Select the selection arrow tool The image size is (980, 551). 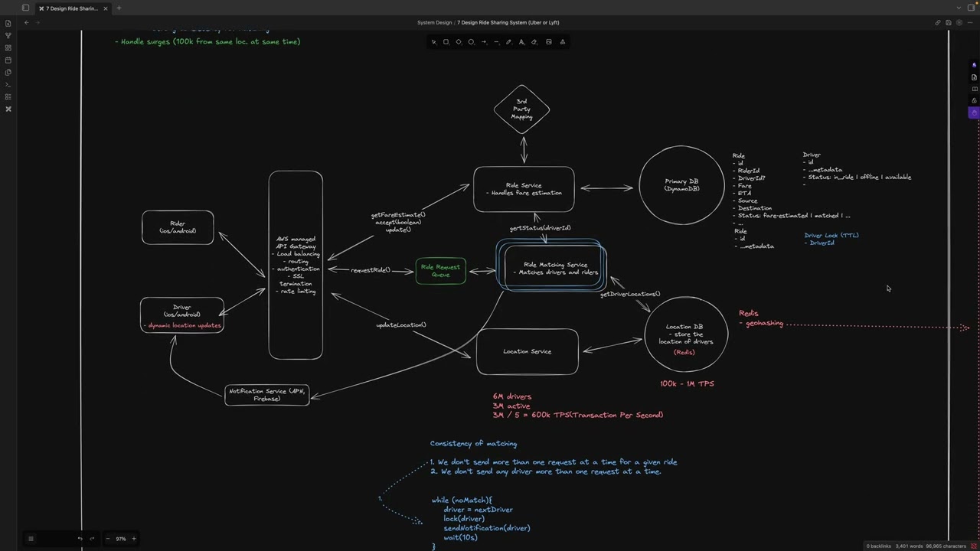click(x=433, y=42)
